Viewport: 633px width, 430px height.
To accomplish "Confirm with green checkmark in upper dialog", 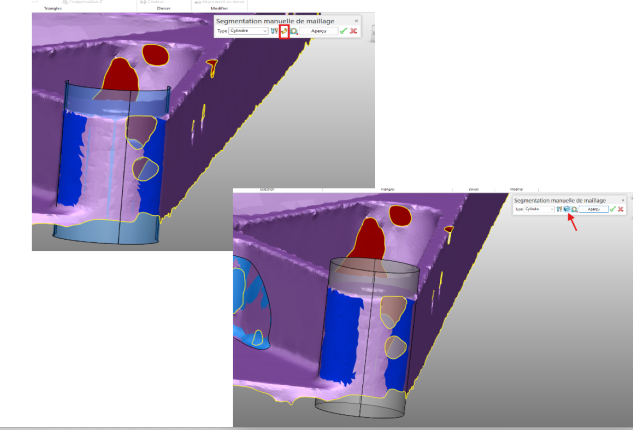I will pyautogui.click(x=343, y=31).
